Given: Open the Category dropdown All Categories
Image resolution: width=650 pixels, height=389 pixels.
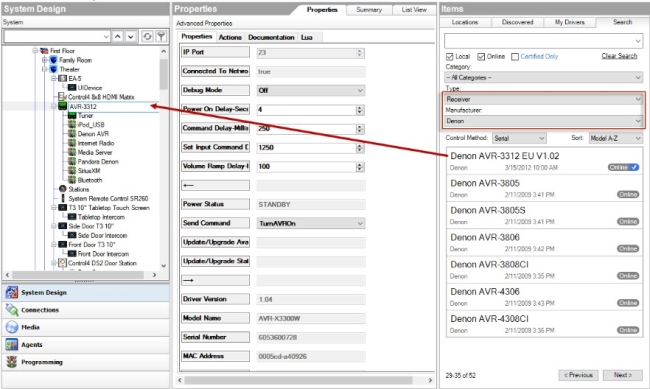Looking at the screenshot, I should [x=543, y=78].
